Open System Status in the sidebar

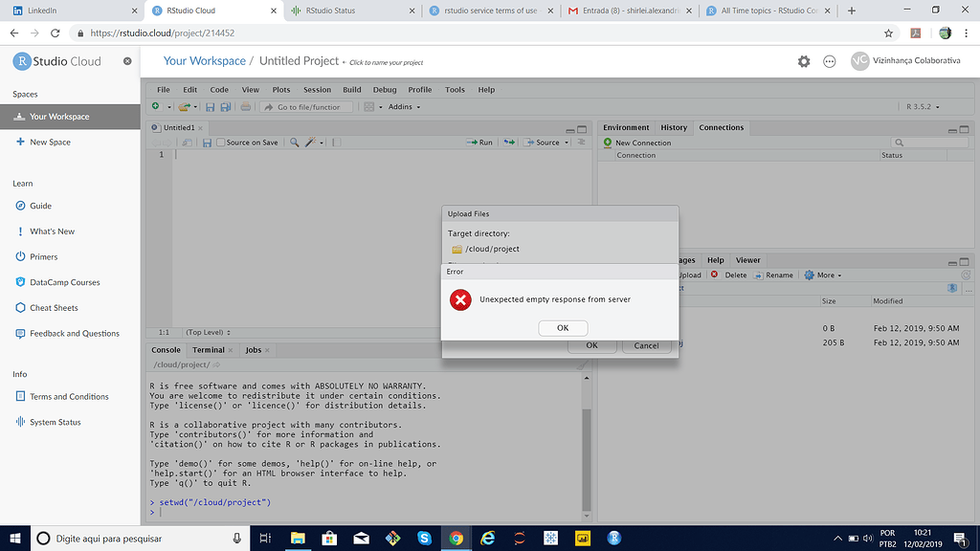pos(55,422)
